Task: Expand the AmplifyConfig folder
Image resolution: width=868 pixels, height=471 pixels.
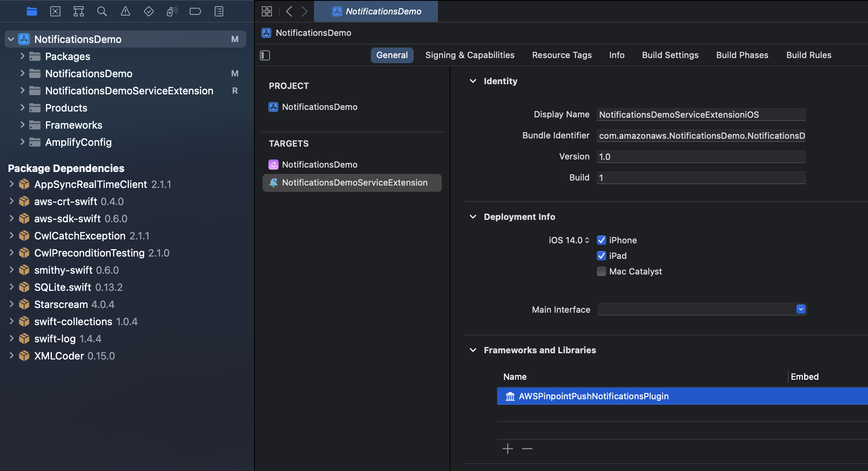Action: pyautogui.click(x=22, y=142)
